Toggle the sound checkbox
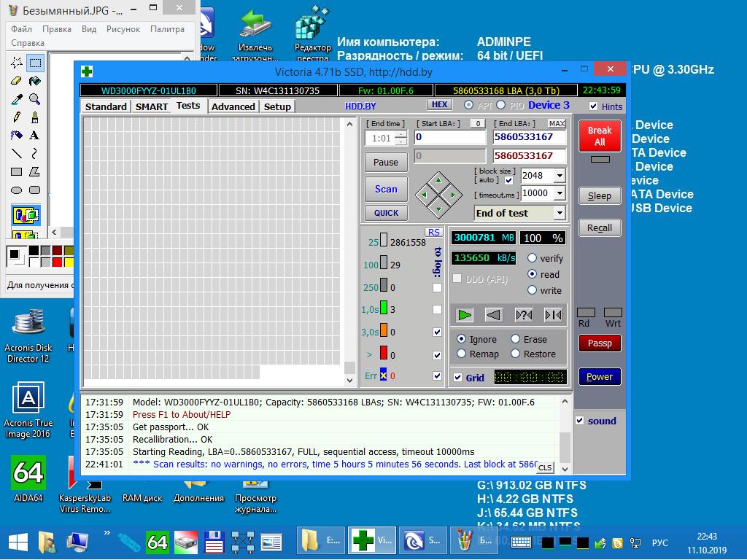 tap(580, 421)
